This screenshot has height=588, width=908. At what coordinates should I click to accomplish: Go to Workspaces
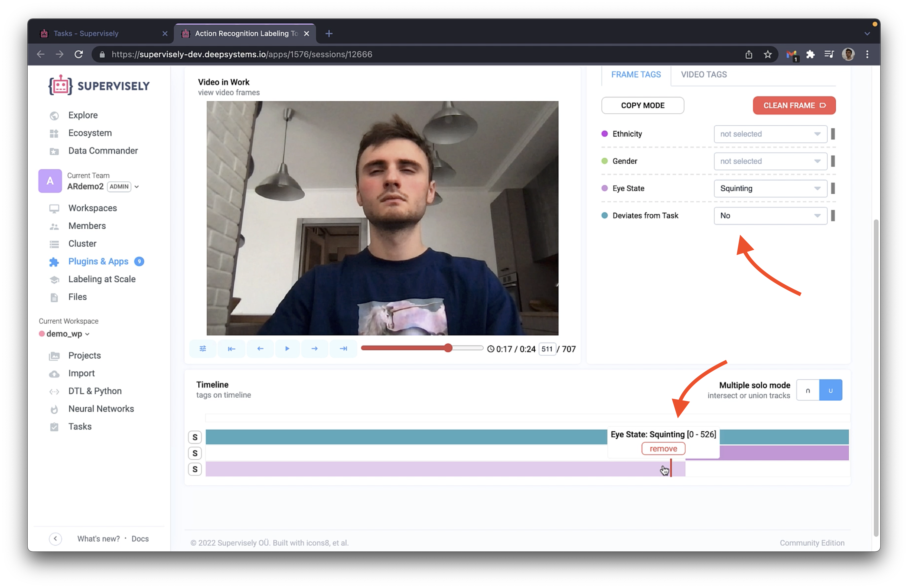pyautogui.click(x=93, y=208)
